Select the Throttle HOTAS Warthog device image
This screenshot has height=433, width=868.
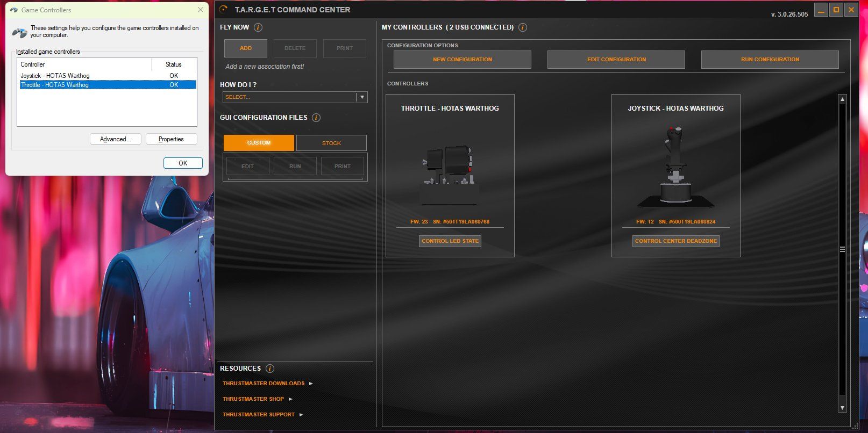click(x=450, y=175)
